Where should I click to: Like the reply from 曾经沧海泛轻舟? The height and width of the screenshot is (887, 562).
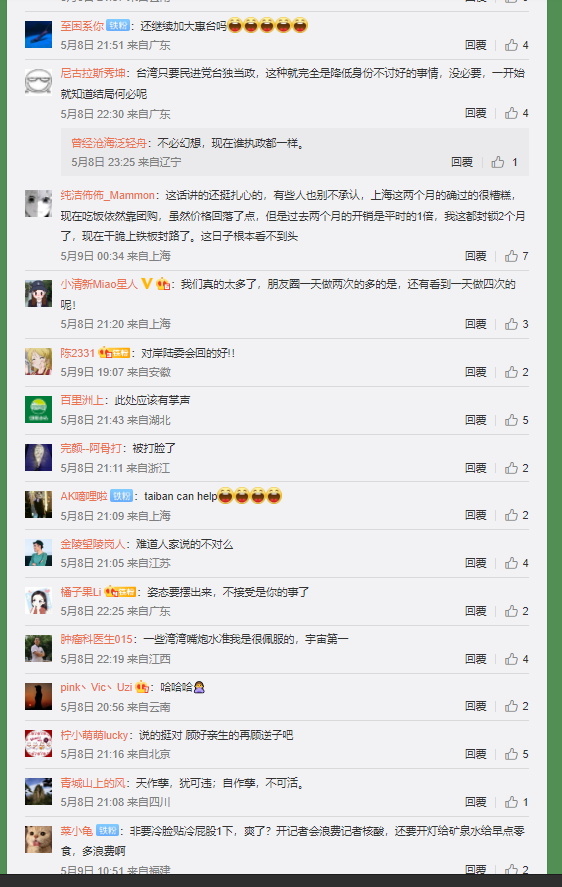pyautogui.click(x=498, y=162)
